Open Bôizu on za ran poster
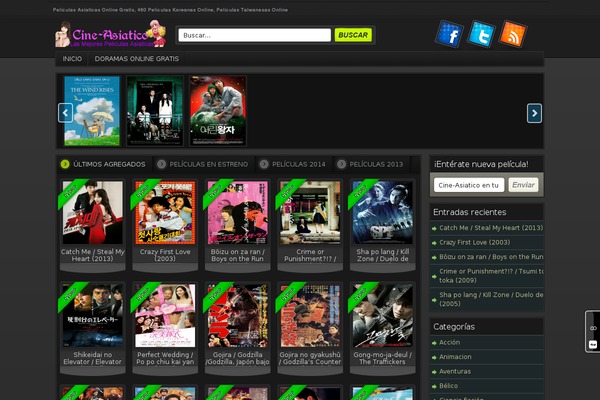This screenshot has height=400, width=600. coord(238,212)
